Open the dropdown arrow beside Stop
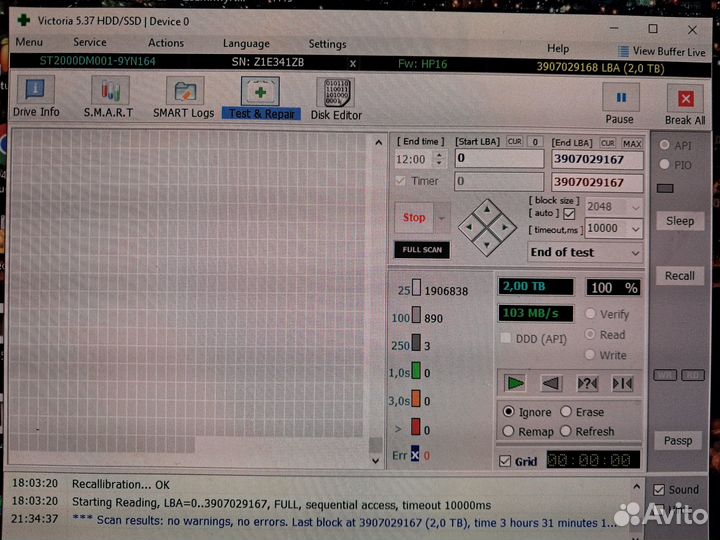Screen dimensions: 720x540 click(x=442, y=217)
